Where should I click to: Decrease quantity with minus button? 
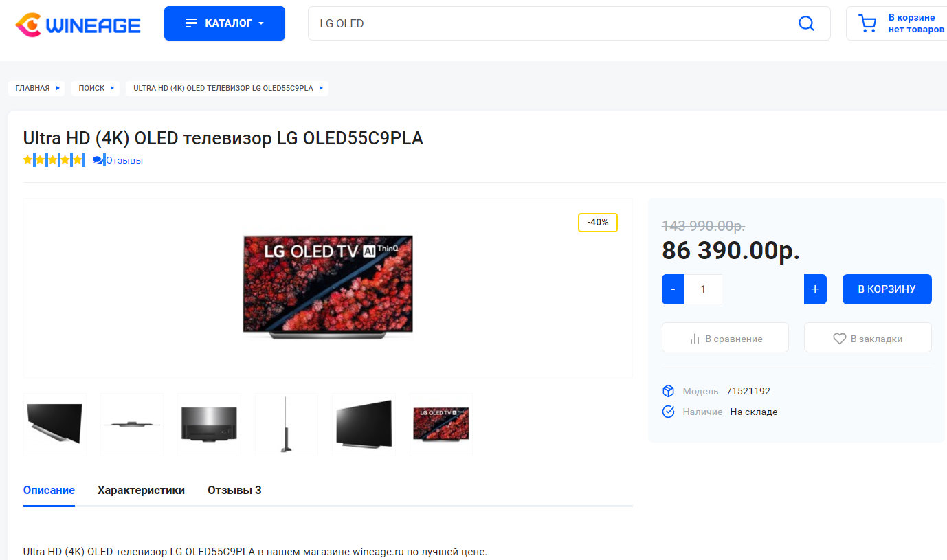[x=673, y=289]
